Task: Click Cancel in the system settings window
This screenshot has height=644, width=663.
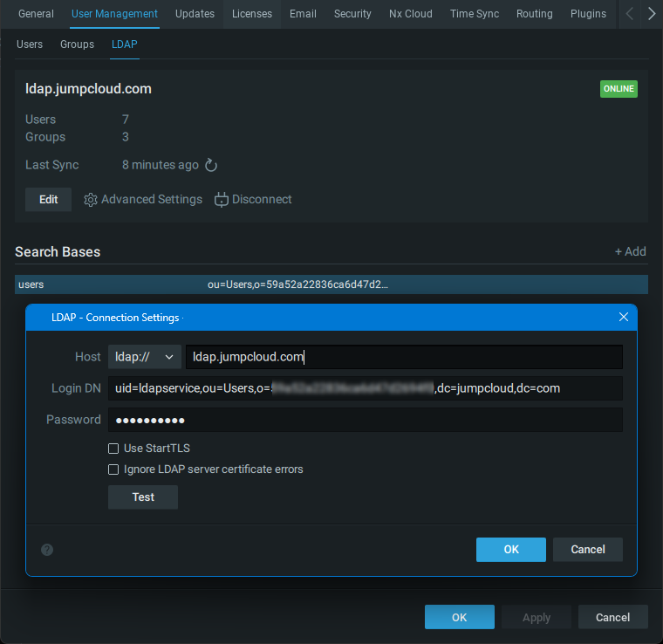Action: click(x=613, y=617)
